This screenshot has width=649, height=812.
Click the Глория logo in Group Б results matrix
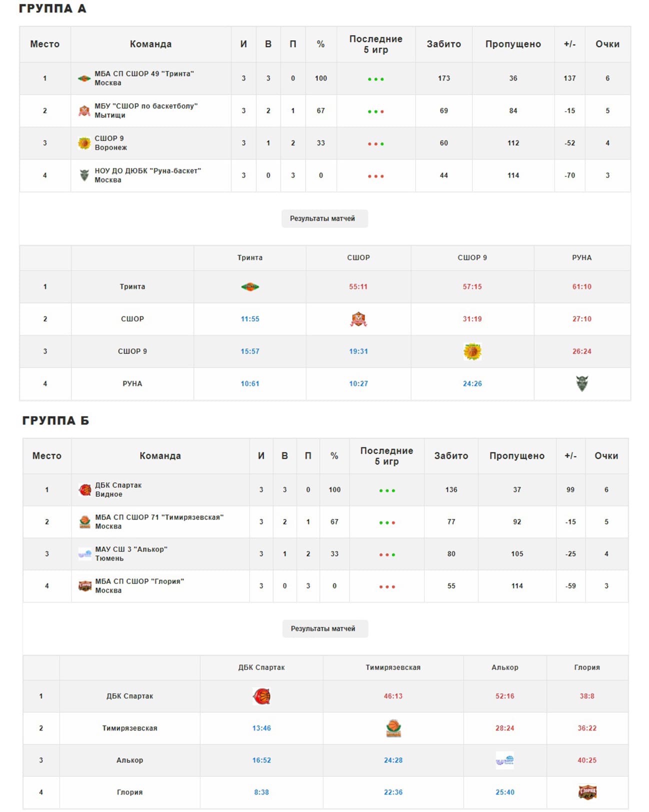point(587,792)
